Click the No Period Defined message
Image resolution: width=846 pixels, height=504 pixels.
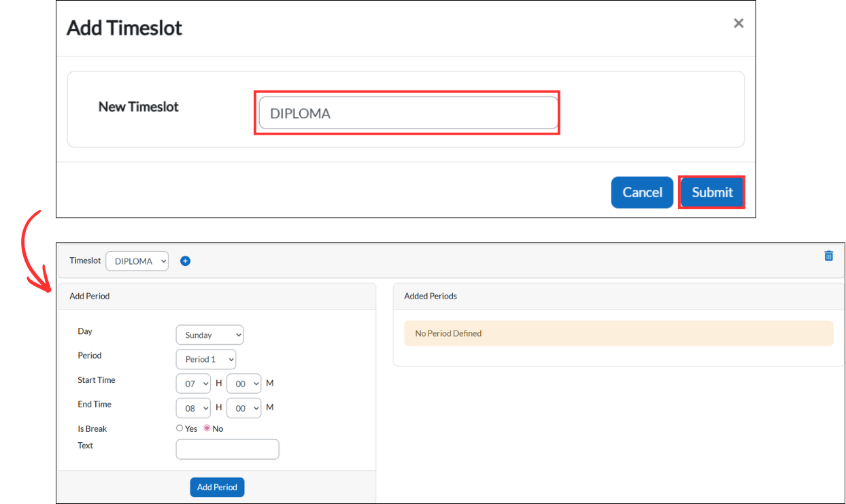pos(619,333)
